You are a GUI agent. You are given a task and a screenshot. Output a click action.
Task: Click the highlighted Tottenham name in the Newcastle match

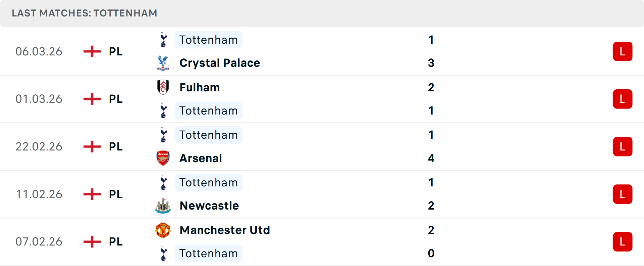pyautogui.click(x=209, y=182)
